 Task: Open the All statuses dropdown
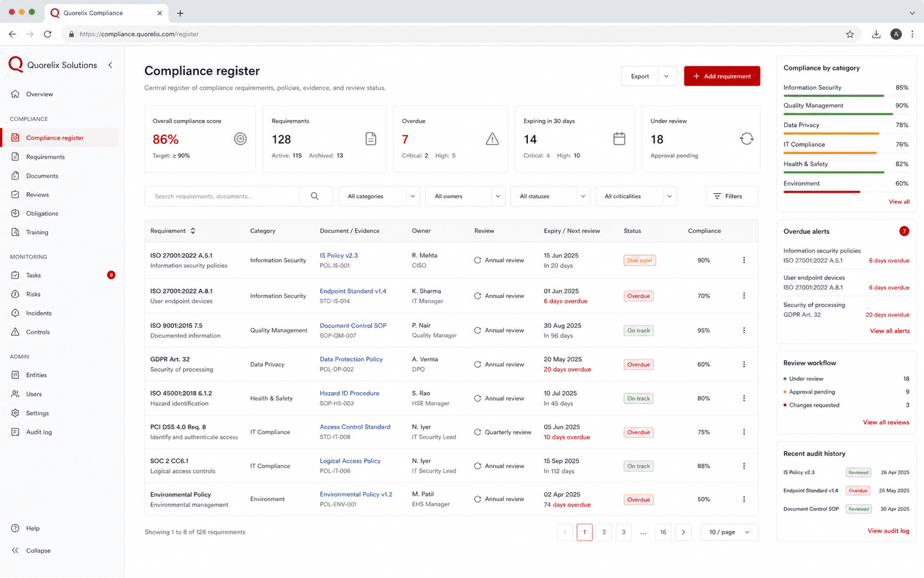[x=550, y=196]
